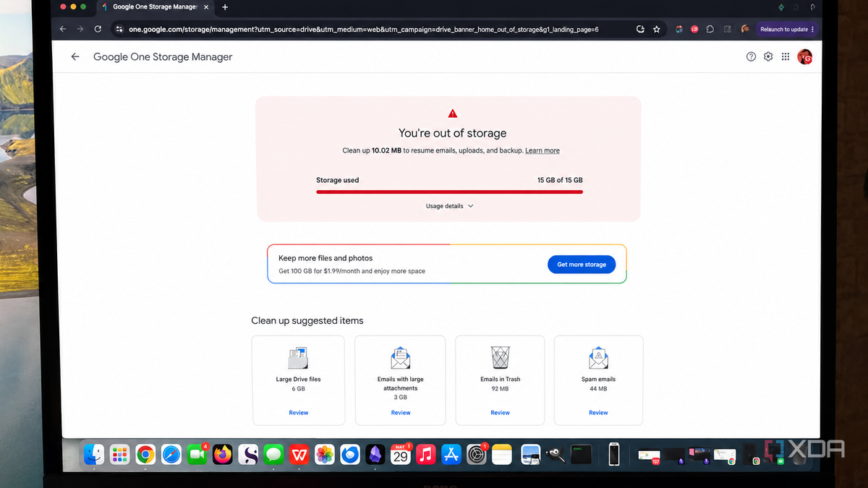Click "You're out of storage" heading
Viewport: 868px width, 488px height.
pos(453,133)
